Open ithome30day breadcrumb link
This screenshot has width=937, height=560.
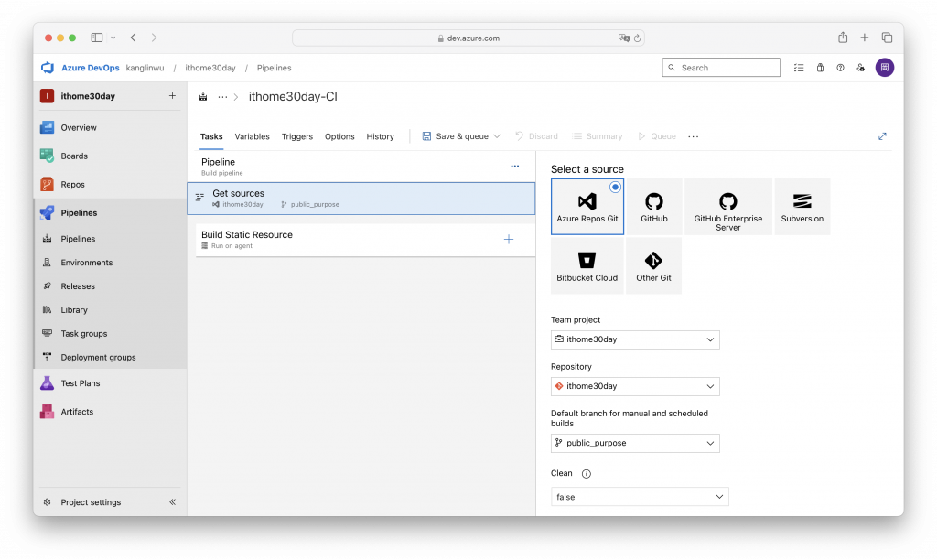click(210, 68)
